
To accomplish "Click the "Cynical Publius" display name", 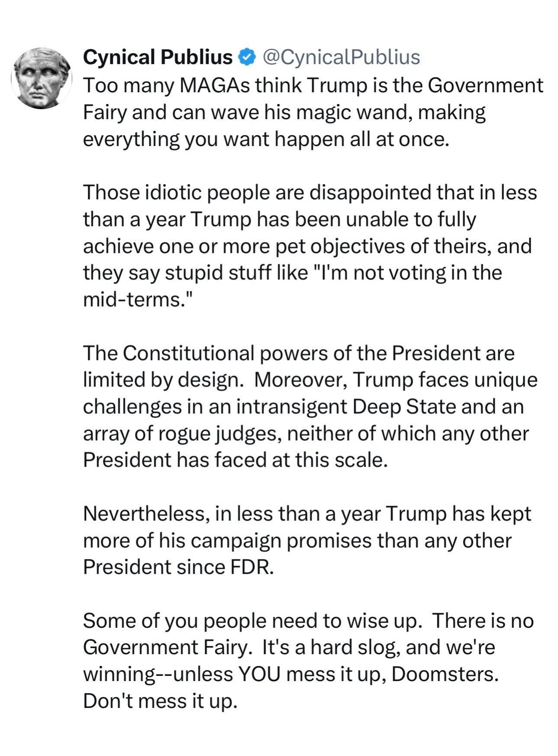I will 158,57.
